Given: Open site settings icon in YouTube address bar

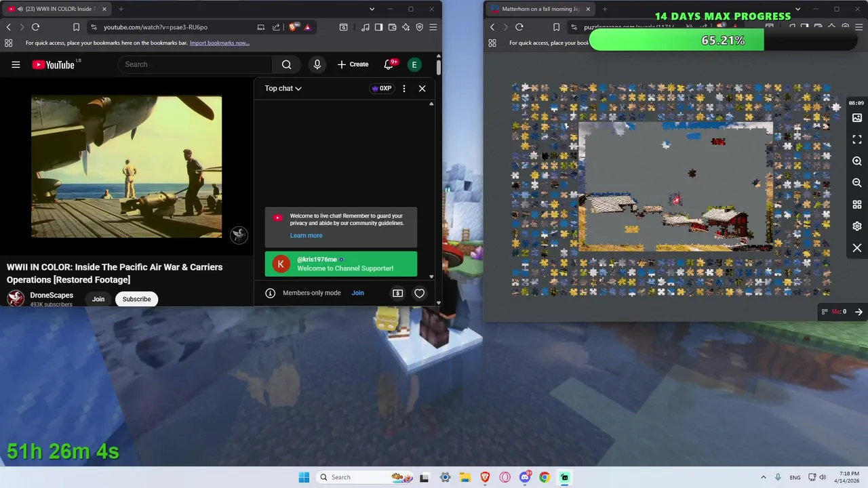Looking at the screenshot, I should (x=94, y=27).
